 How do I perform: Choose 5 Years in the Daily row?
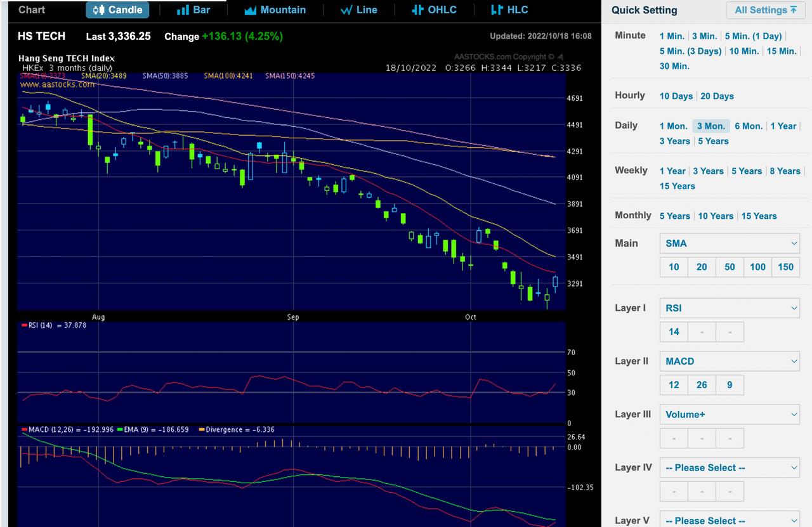(x=714, y=141)
